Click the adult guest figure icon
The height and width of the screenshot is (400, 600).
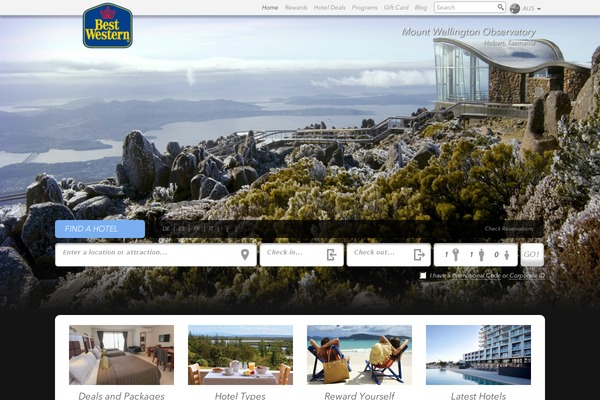481,255
